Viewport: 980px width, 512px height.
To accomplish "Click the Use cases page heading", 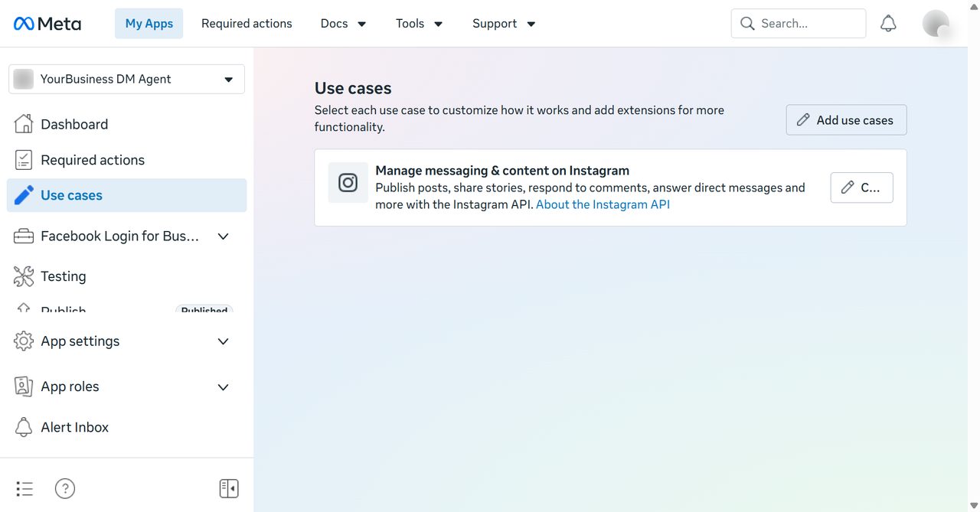I will [353, 88].
